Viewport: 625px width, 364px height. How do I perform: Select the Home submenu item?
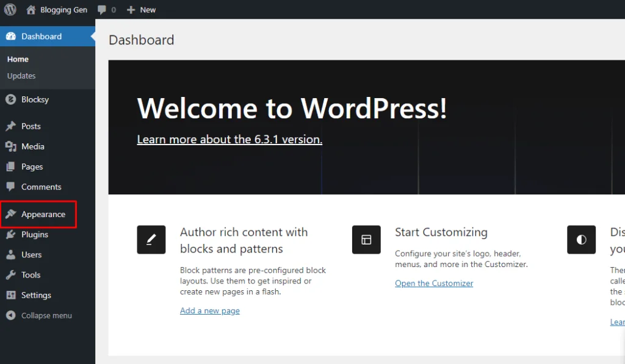tap(18, 59)
